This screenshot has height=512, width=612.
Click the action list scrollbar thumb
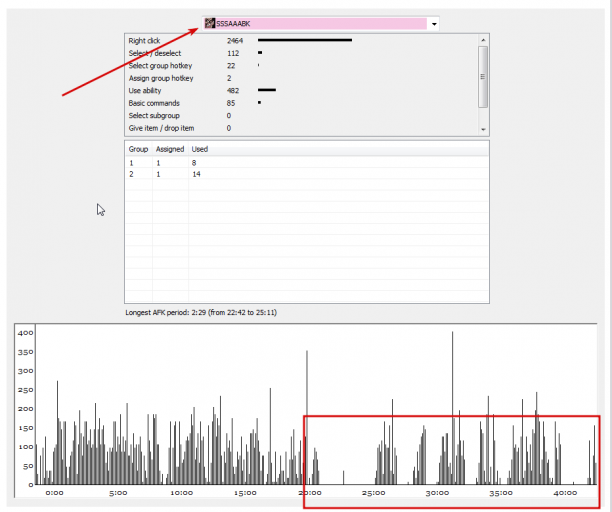point(483,76)
